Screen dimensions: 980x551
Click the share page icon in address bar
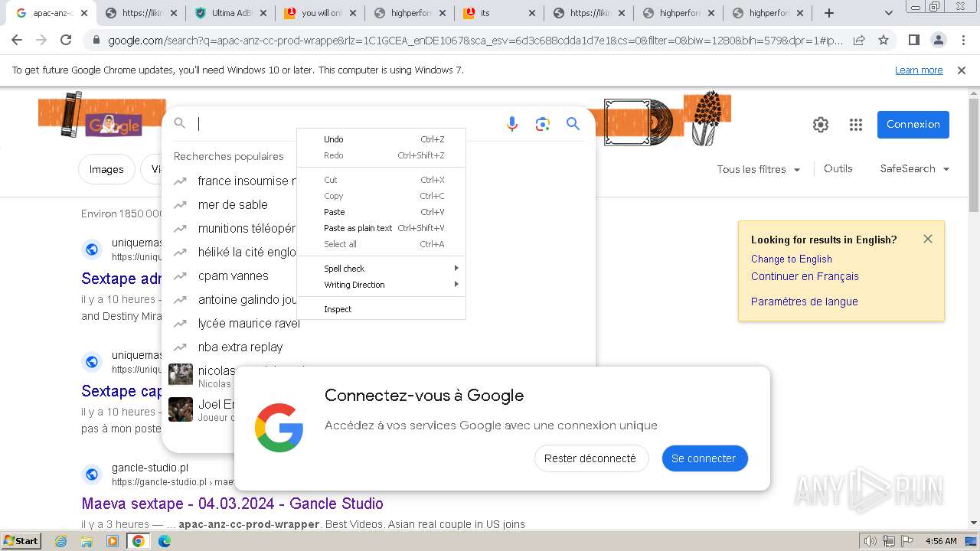tap(859, 41)
